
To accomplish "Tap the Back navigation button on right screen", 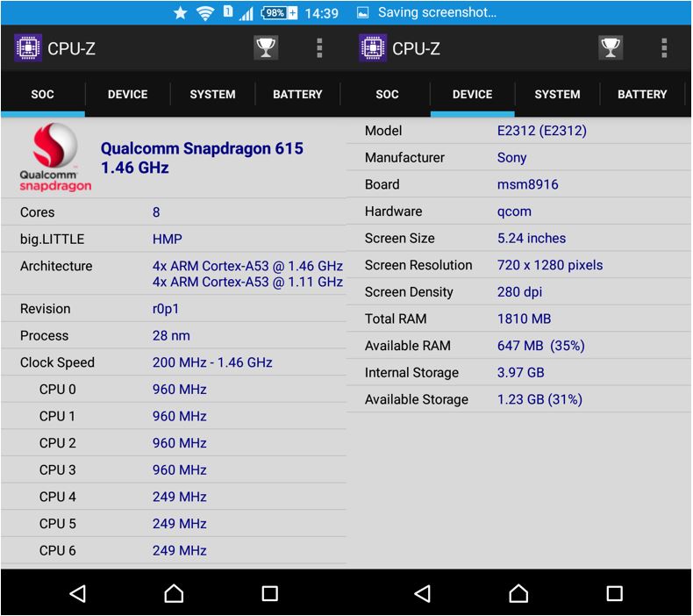I will tap(423, 593).
